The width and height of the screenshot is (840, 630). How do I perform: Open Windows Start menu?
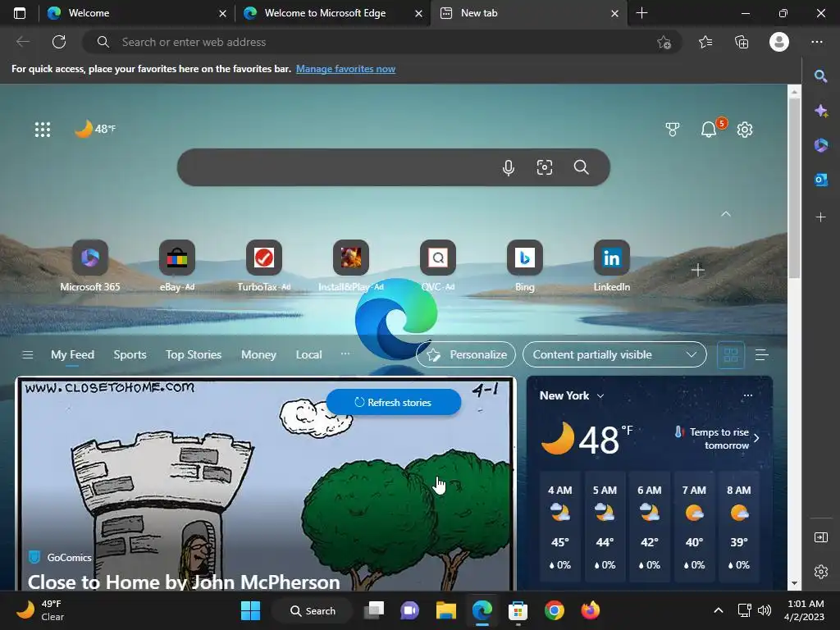250,610
